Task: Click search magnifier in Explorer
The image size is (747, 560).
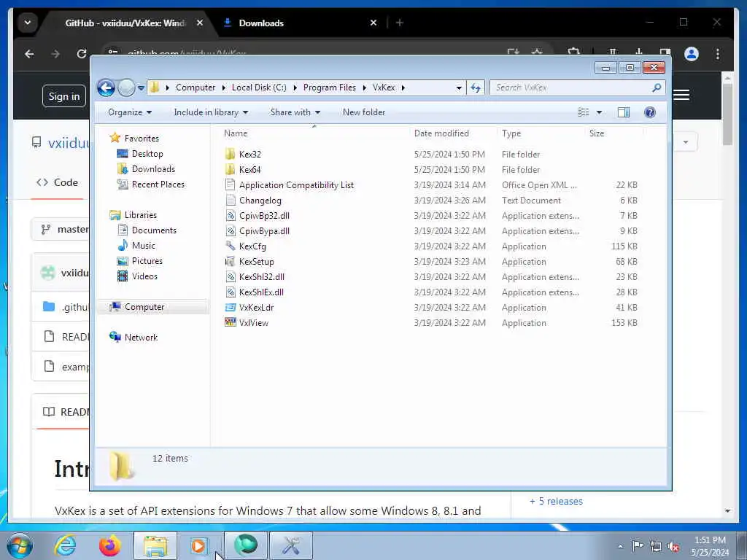Action: [657, 87]
